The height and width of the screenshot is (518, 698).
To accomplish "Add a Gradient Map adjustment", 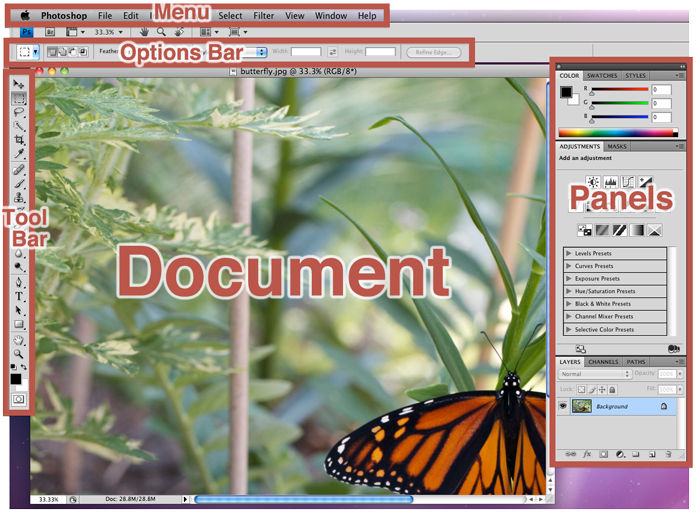I will (637, 230).
